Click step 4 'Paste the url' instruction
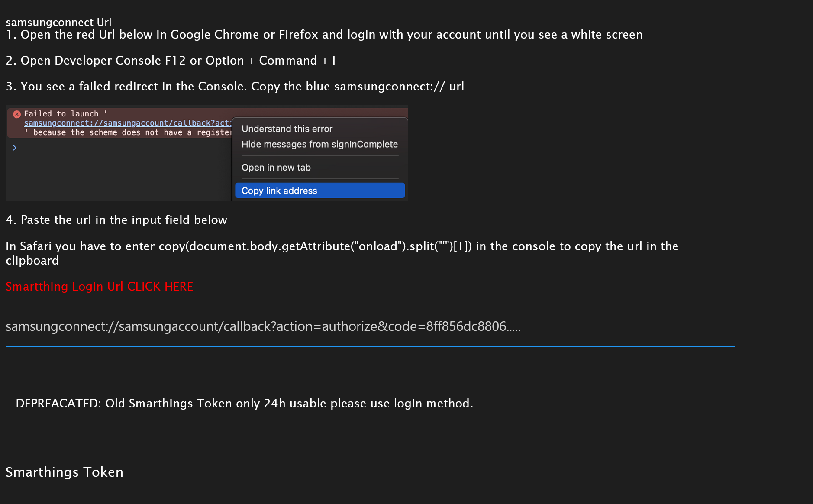The height and width of the screenshot is (504, 813). coord(116,220)
